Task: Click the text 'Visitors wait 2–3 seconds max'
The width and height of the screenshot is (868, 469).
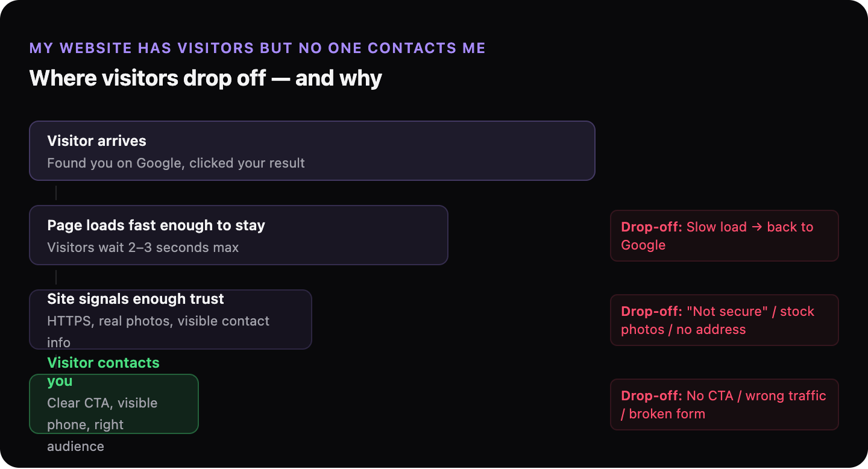Action: pos(143,247)
